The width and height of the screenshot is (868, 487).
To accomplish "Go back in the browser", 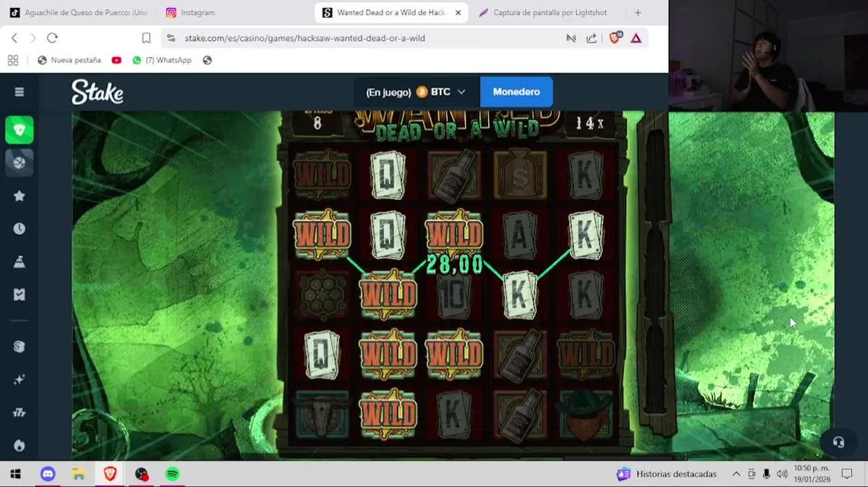I will 14,38.
